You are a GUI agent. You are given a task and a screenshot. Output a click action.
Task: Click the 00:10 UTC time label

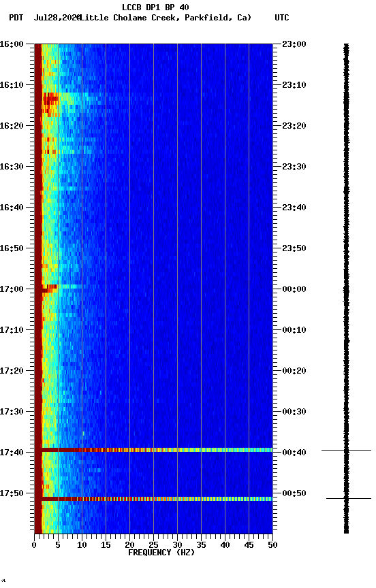tap(294, 330)
